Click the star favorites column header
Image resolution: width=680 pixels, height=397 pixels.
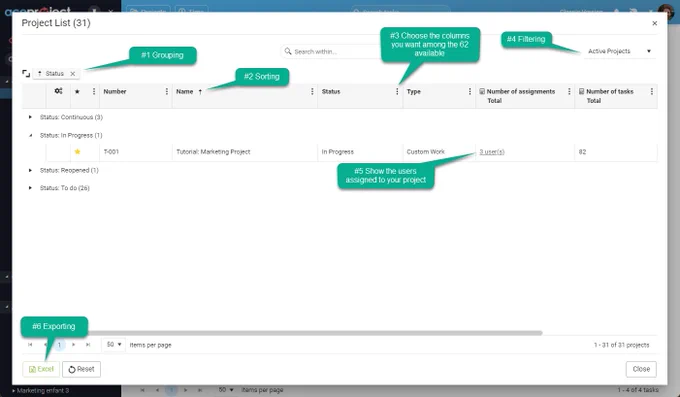(77, 92)
